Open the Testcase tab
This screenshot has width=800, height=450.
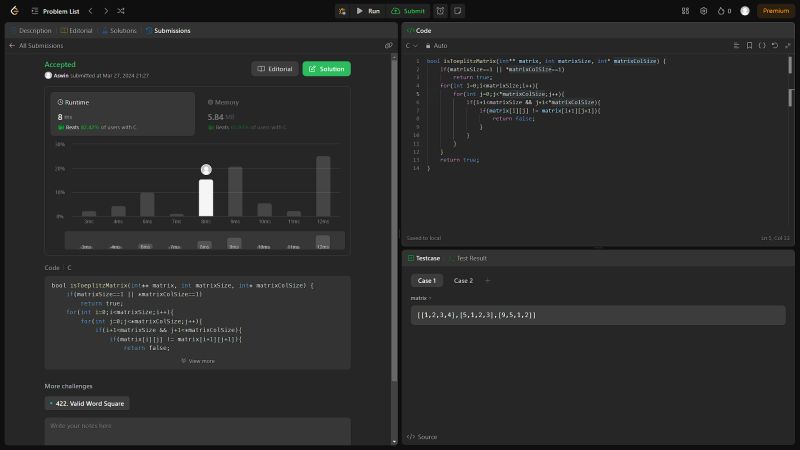[424, 258]
